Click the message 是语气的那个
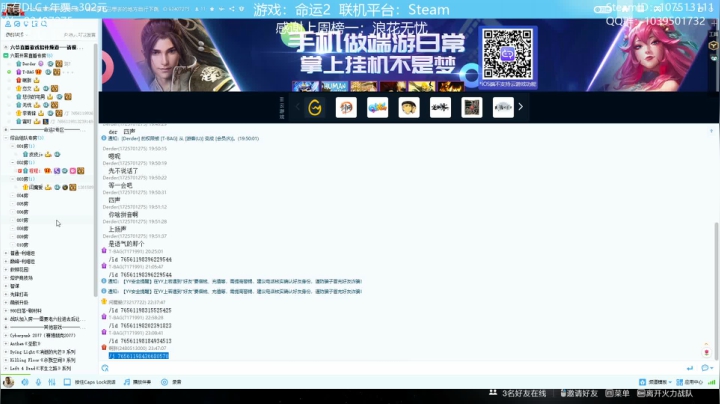This screenshot has width=720, height=404. (x=126, y=244)
